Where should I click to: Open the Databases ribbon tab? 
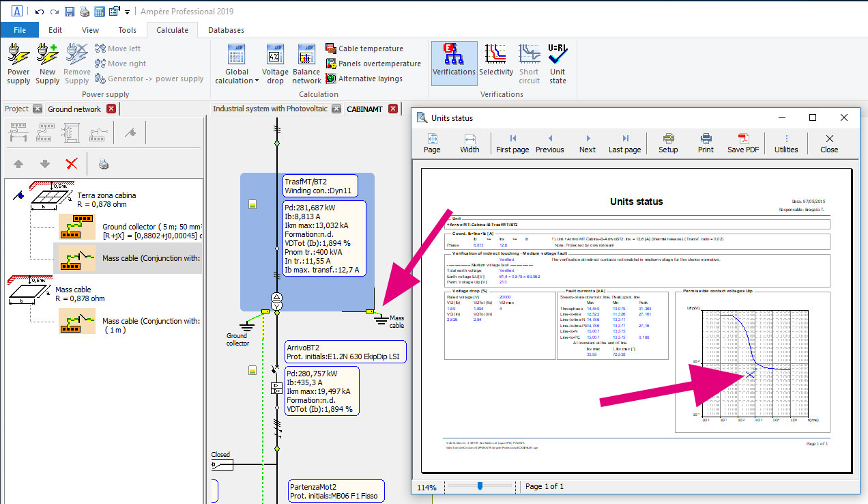point(226,30)
